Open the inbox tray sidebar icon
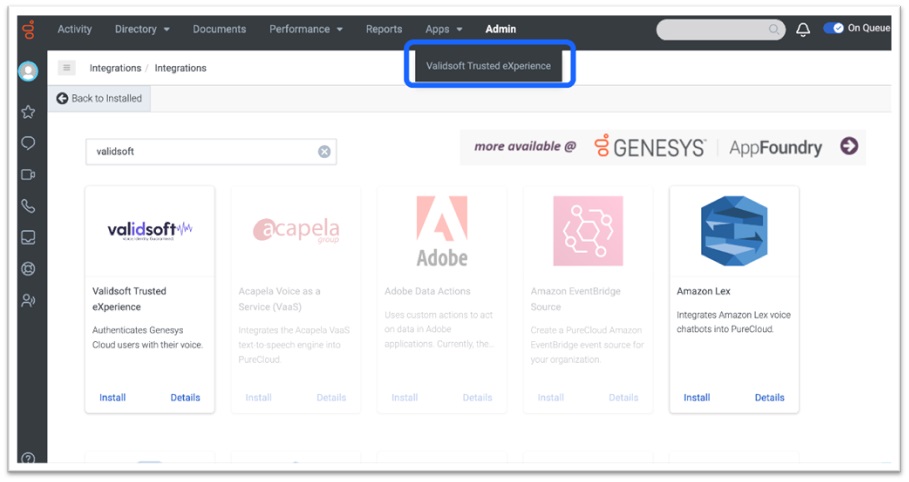Image resolution: width=909 pixels, height=482 pixels. coord(28,238)
